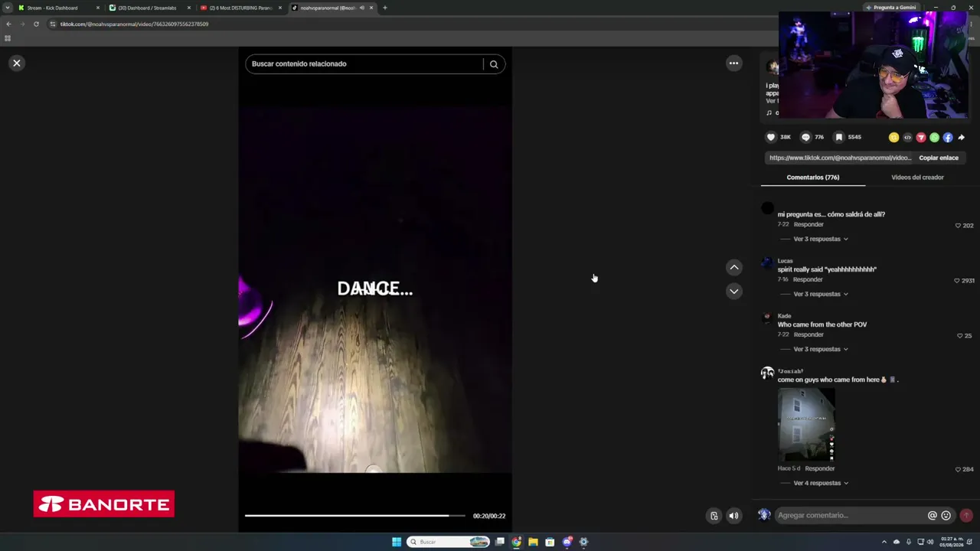Click the search magnifier in related content bar

point(494,64)
